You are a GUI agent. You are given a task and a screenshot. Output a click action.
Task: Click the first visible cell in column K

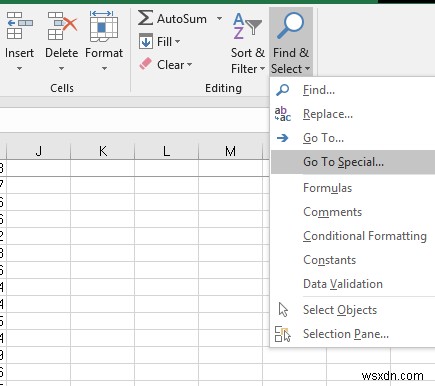click(103, 168)
